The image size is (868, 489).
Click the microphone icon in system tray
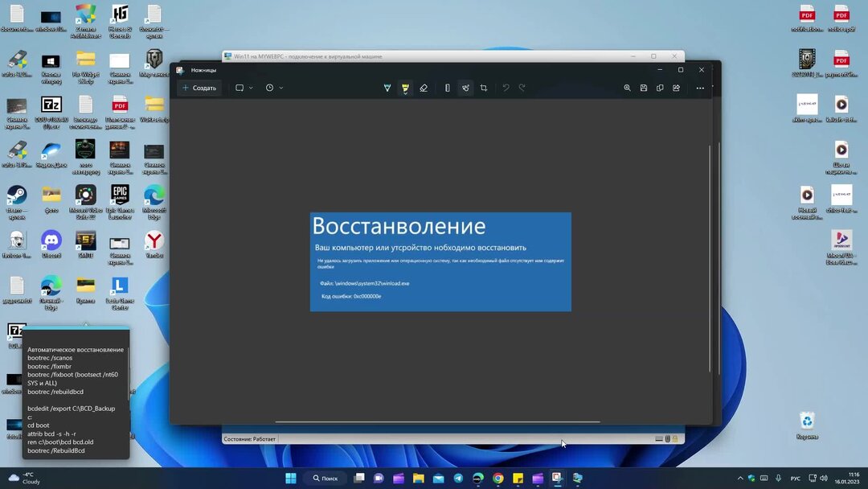point(778,478)
